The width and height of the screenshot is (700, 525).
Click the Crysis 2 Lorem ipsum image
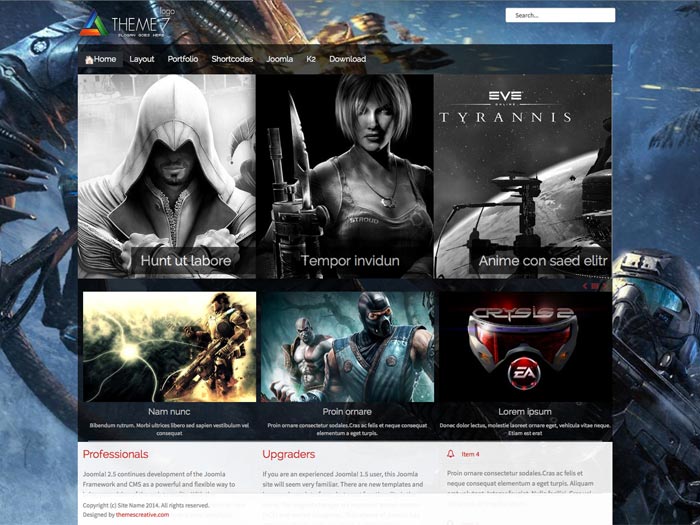coord(525,346)
